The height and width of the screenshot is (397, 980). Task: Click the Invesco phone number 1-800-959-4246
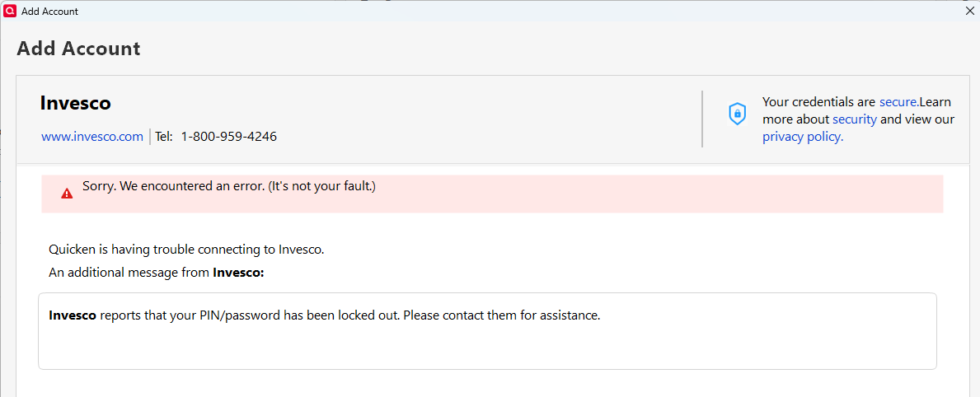pyautogui.click(x=229, y=137)
